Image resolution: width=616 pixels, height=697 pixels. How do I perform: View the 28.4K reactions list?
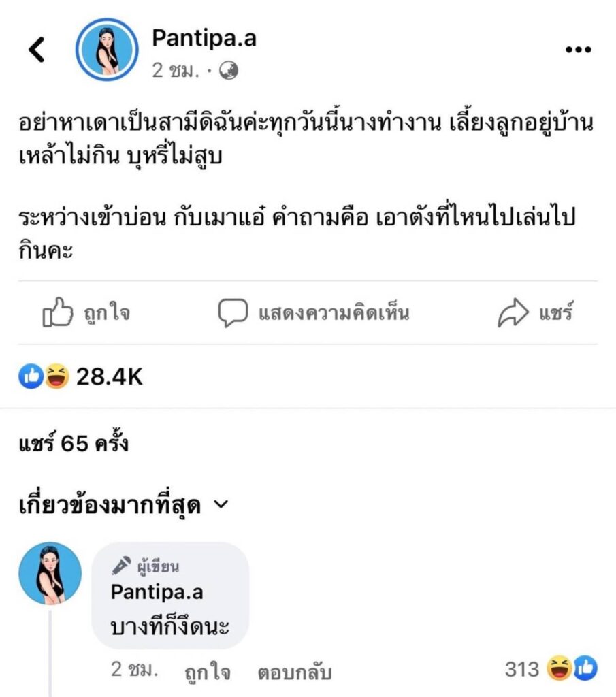point(109,376)
